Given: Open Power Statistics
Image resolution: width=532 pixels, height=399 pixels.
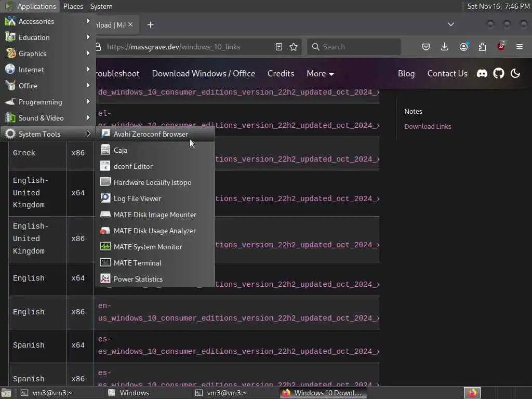Looking at the screenshot, I should (155, 279).
